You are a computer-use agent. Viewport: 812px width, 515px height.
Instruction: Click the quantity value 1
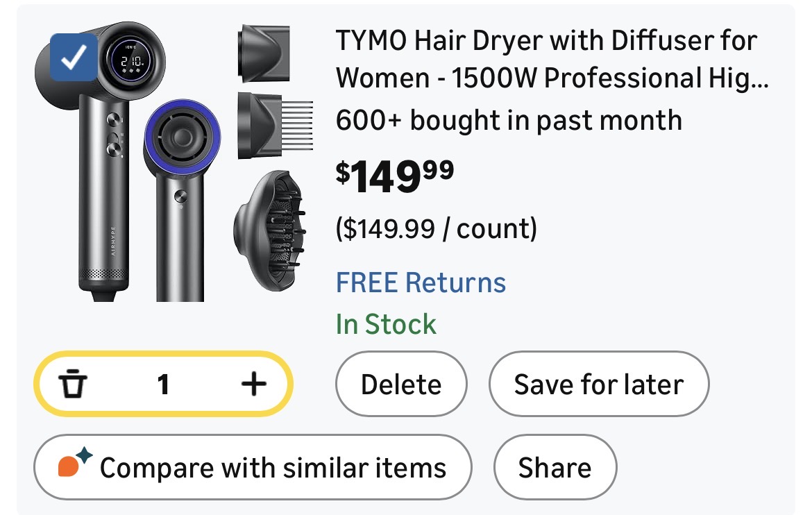point(163,384)
